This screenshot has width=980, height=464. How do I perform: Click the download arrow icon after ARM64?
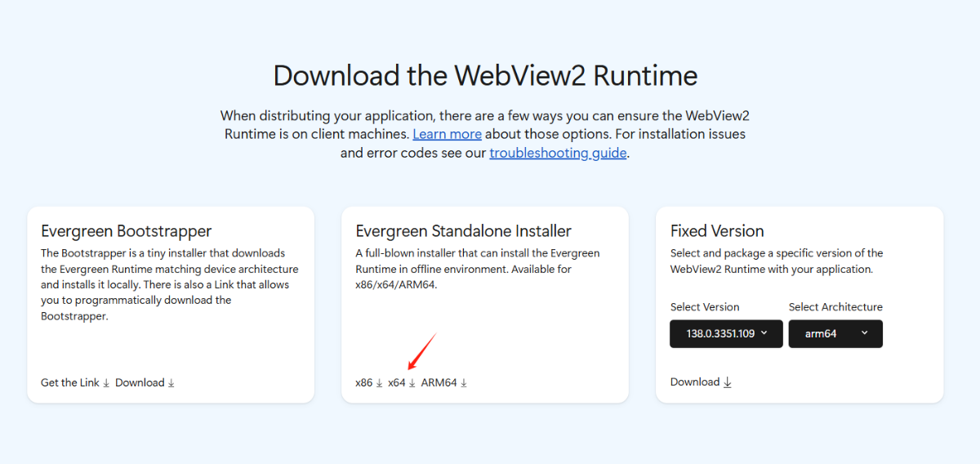point(464,383)
